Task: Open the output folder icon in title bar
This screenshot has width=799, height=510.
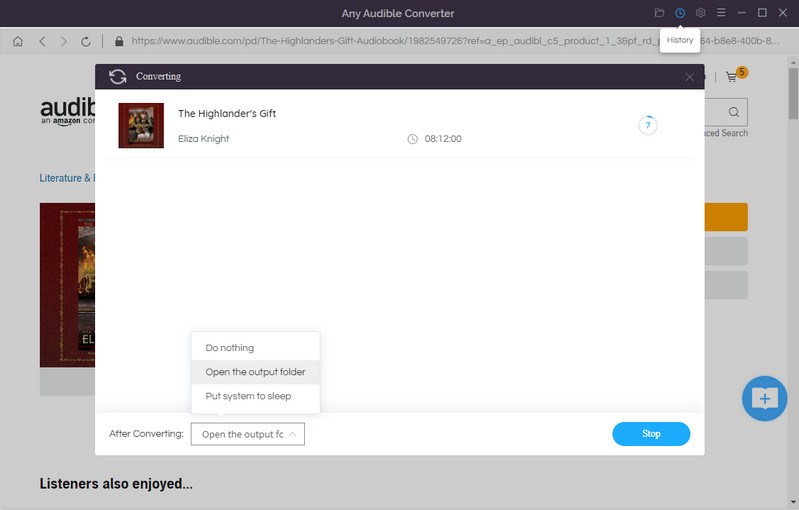Action: pyautogui.click(x=659, y=13)
